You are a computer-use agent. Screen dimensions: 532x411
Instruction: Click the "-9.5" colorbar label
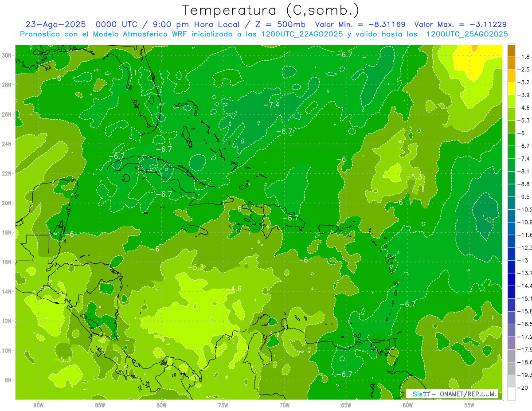[x=524, y=197]
